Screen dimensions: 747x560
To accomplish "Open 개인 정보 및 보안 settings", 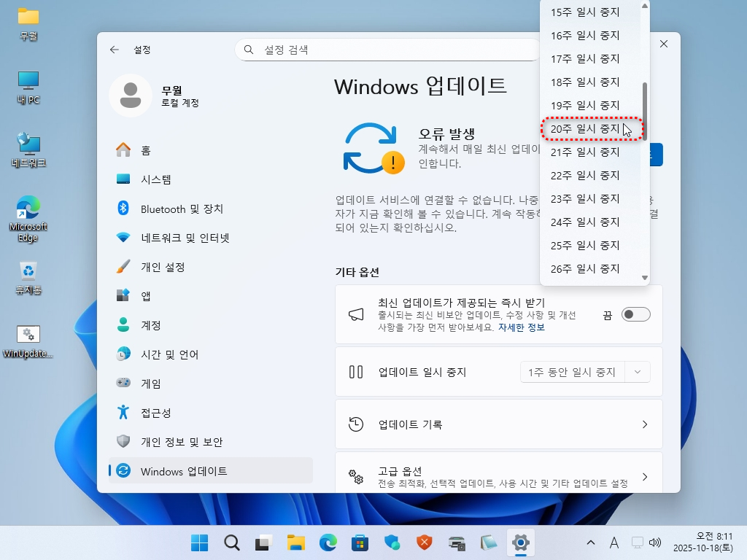I will [x=211, y=442].
